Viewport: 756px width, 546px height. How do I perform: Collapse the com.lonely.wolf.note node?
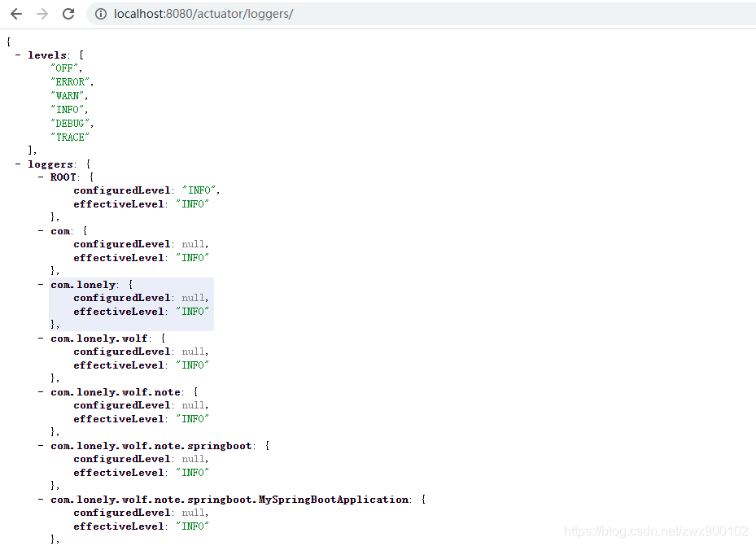pos(41,391)
